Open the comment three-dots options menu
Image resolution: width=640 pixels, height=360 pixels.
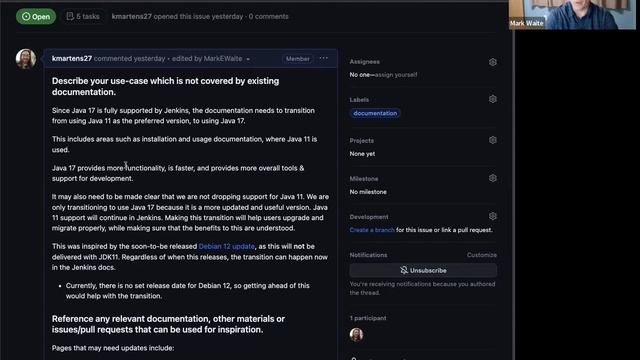(x=324, y=58)
